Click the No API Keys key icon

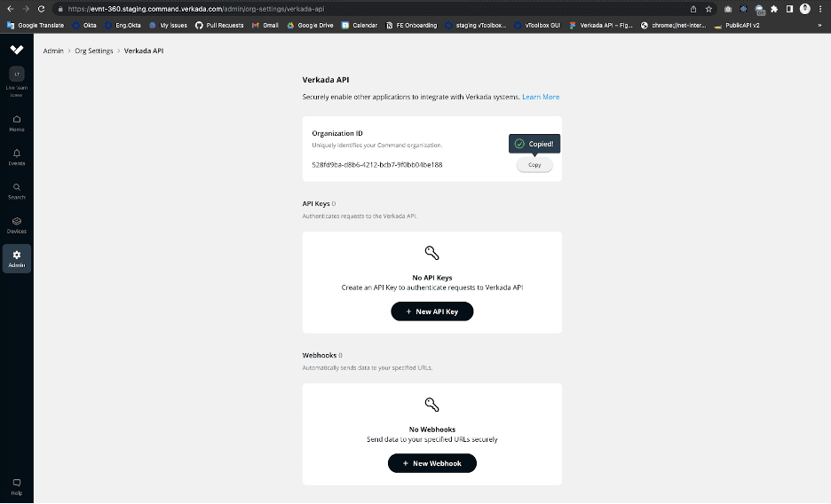(432, 253)
